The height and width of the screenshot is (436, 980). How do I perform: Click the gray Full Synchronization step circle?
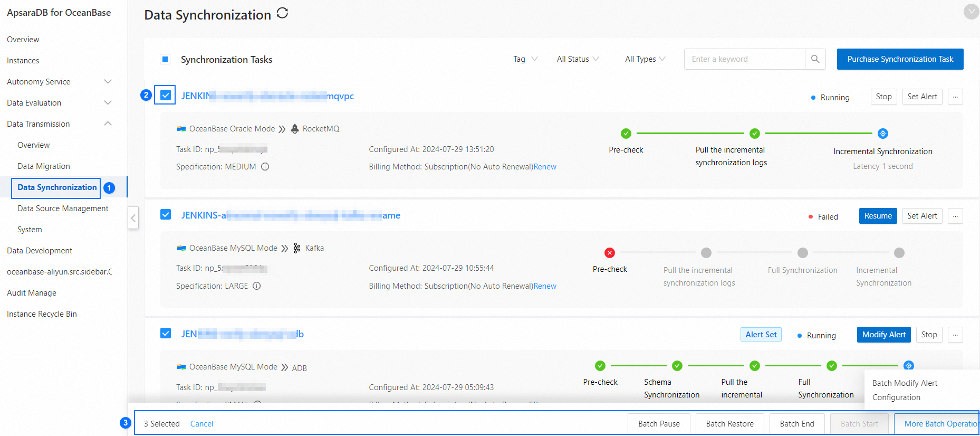(803, 253)
